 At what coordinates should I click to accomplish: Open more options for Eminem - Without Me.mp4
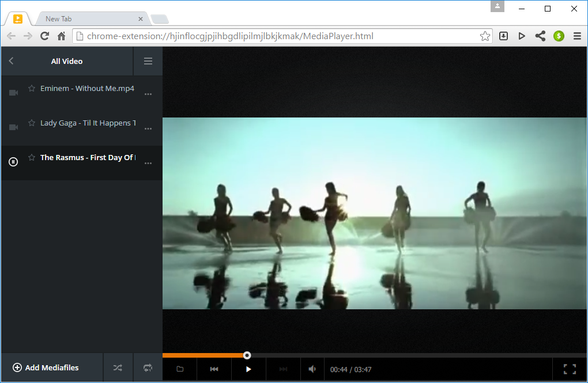(148, 94)
